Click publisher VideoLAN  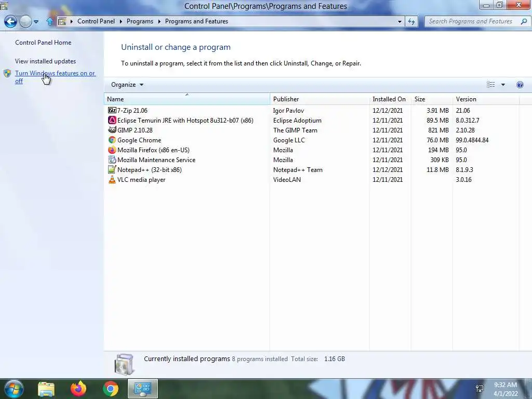point(287,179)
